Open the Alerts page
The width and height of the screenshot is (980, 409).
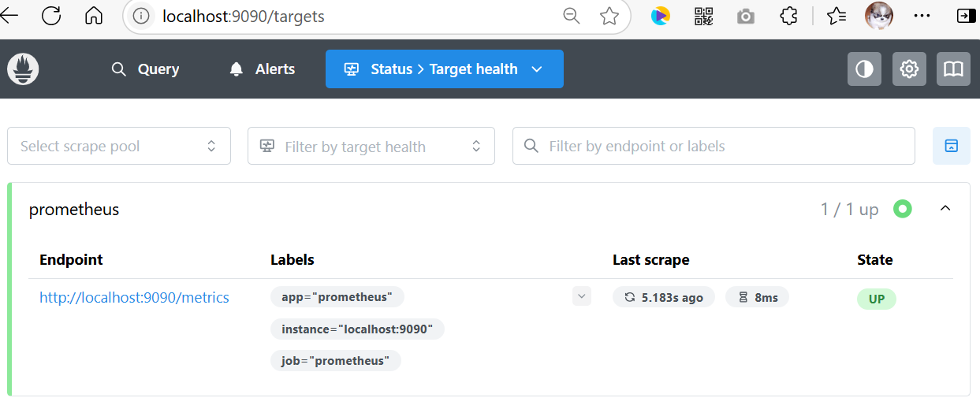[x=263, y=69]
